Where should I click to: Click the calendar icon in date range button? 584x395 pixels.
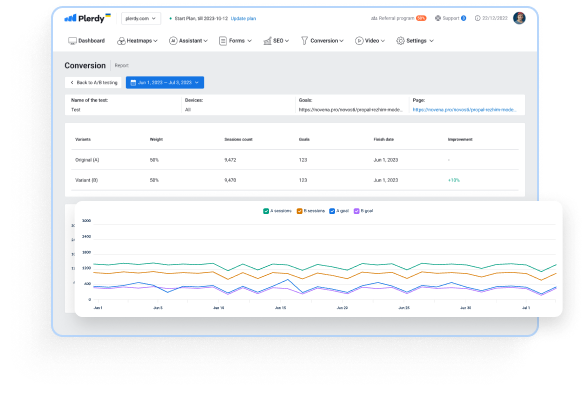(x=133, y=83)
